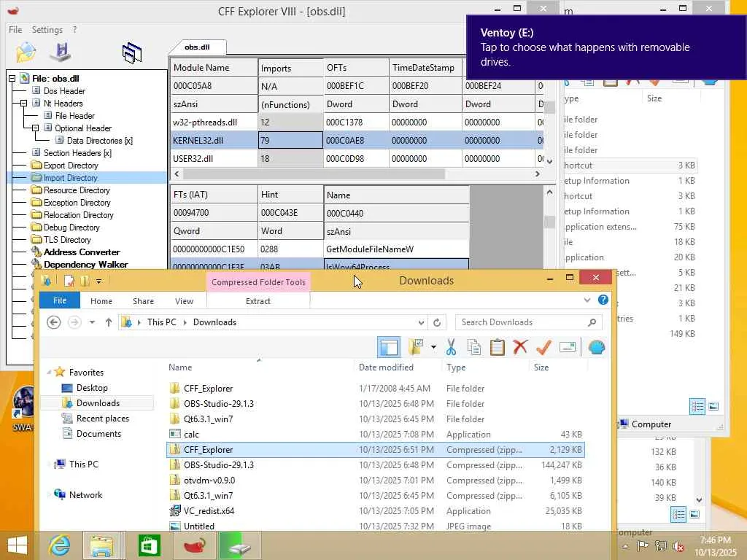
Task: Click the Ventoy (E:) removable drive notification
Action: [606, 47]
